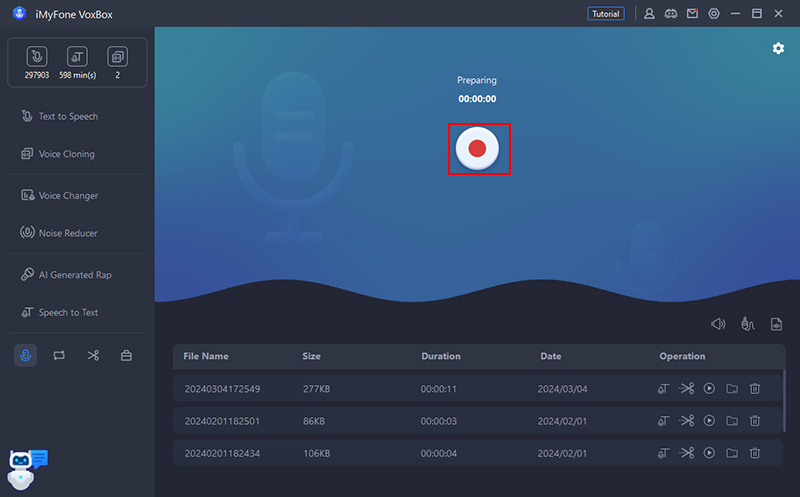Select Text to Speech

(x=59, y=116)
